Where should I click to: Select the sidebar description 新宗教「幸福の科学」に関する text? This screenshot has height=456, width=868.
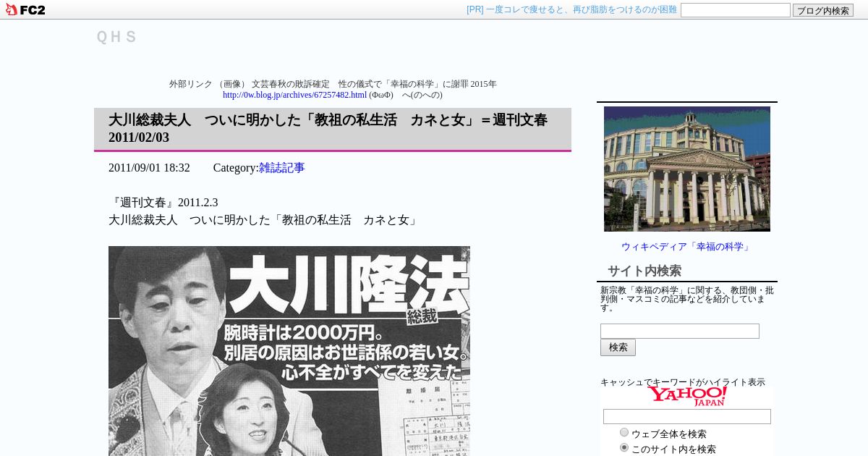point(687,298)
